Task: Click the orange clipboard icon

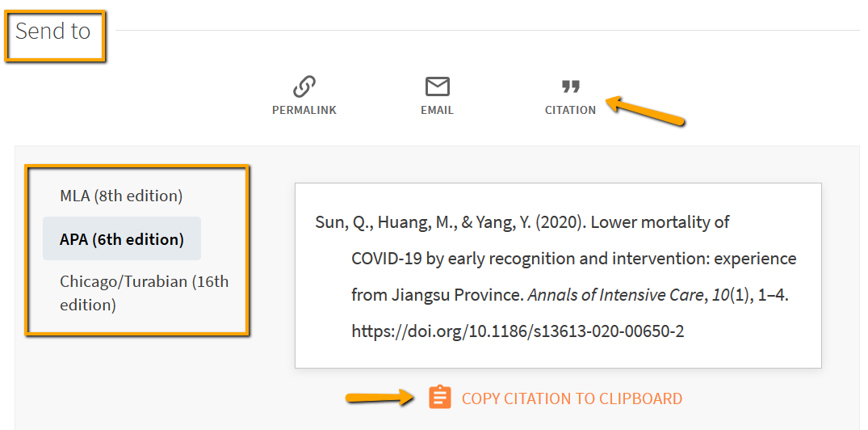Action: (x=440, y=398)
